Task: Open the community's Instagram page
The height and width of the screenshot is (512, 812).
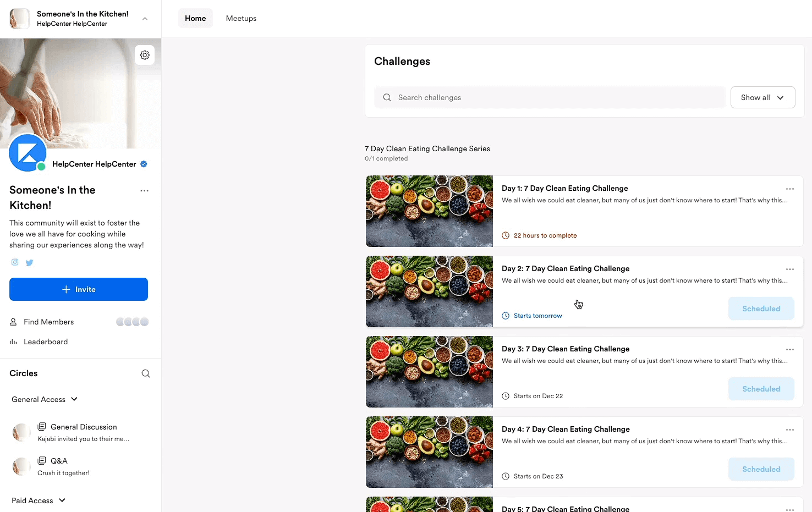Action: (x=14, y=262)
